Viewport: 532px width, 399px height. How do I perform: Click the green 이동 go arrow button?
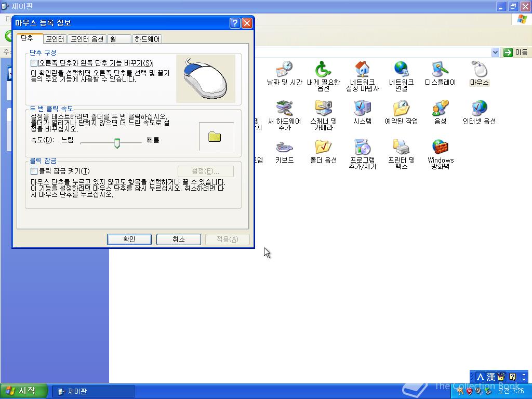pos(508,52)
